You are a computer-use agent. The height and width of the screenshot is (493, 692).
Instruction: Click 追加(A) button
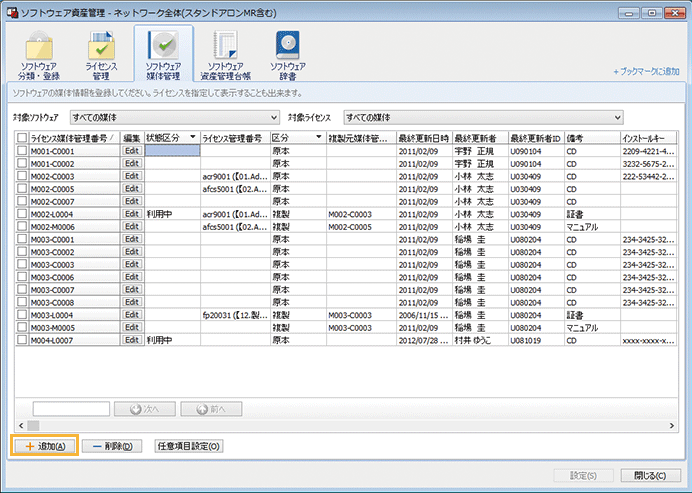pos(45,446)
